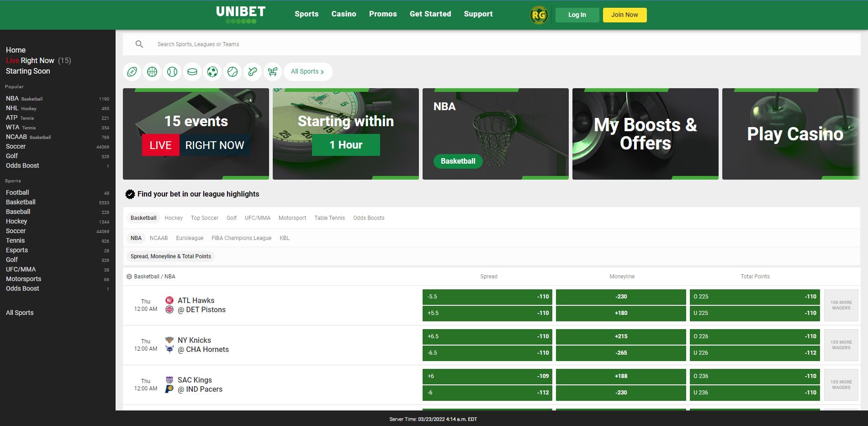Go to Home in sidebar
This screenshot has height=426, width=868.
pos(16,50)
